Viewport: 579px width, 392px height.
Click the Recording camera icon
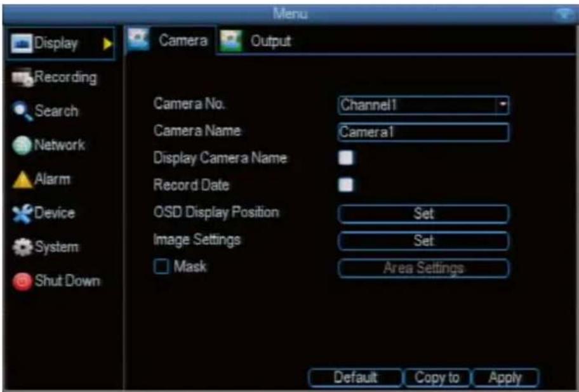point(22,78)
